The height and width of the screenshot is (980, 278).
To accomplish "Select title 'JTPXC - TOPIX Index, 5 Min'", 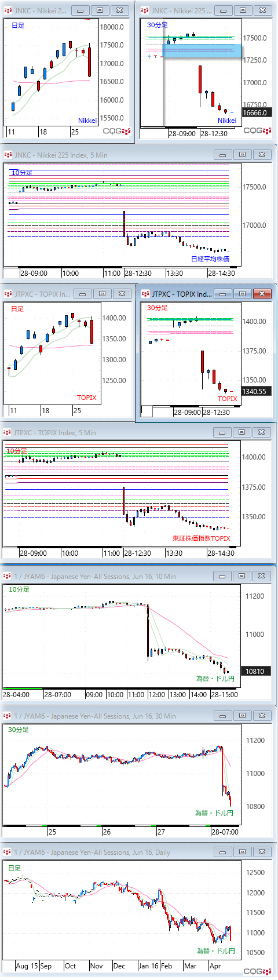I will (x=55, y=432).
